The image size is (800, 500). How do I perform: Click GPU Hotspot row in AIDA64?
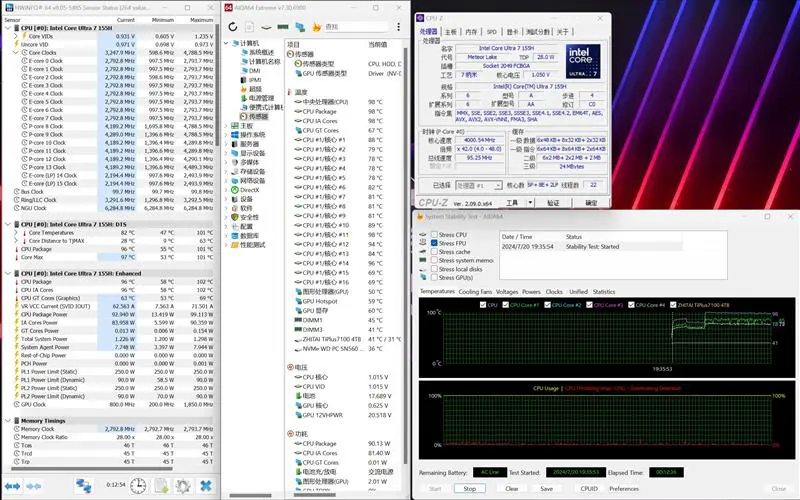point(344,302)
